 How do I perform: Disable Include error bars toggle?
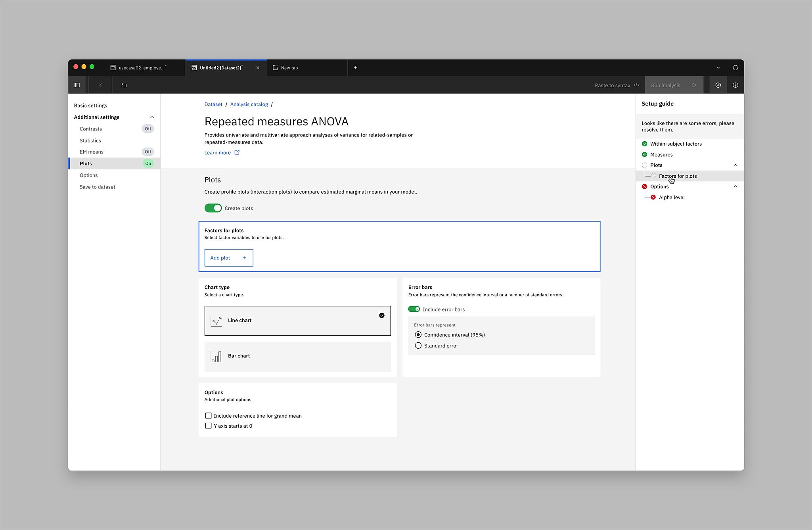pos(414,309)
